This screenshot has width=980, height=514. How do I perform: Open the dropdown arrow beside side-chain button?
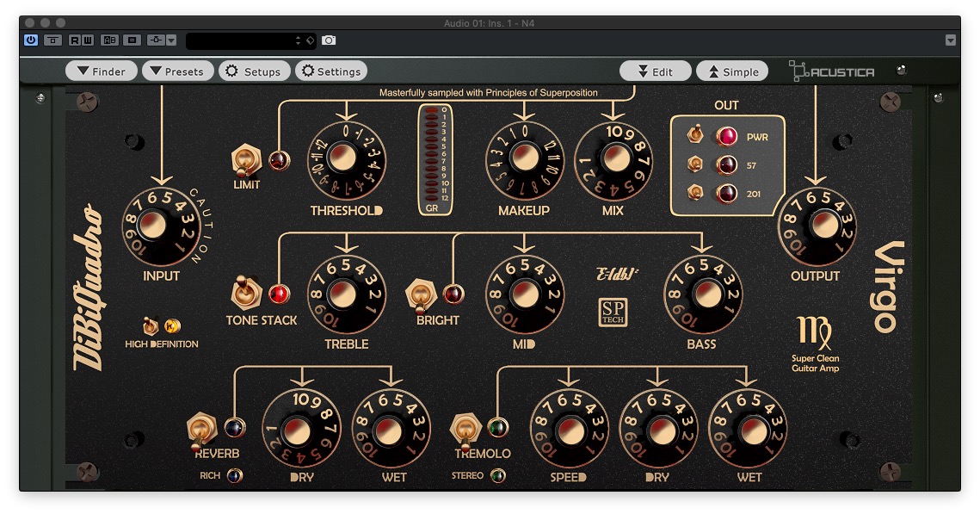coord(171,40)
